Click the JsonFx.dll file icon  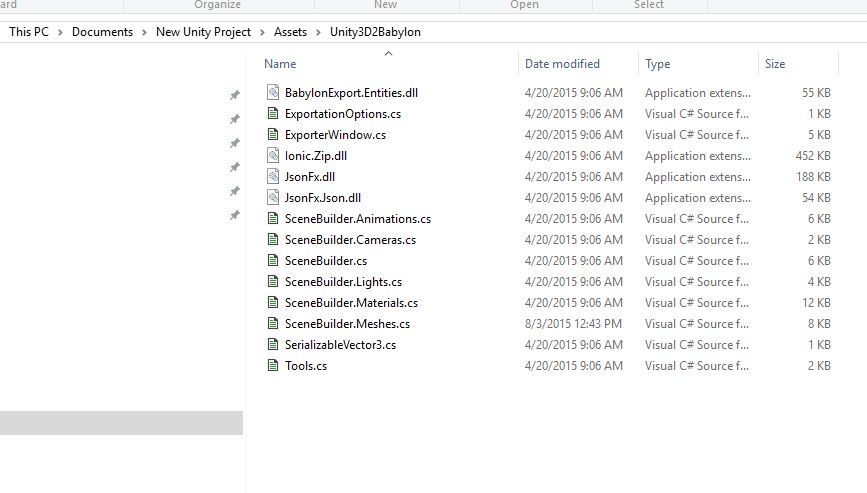click(273, 176)
